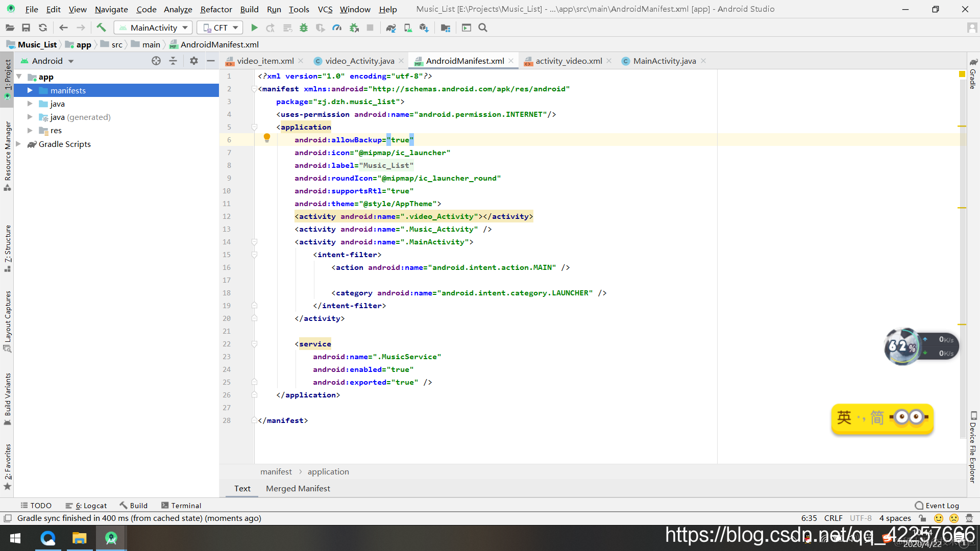Image resolution: width=980 pixels, height=551 pixels.
Task: Click the Debug app bug icon
Action: (304, 28)
